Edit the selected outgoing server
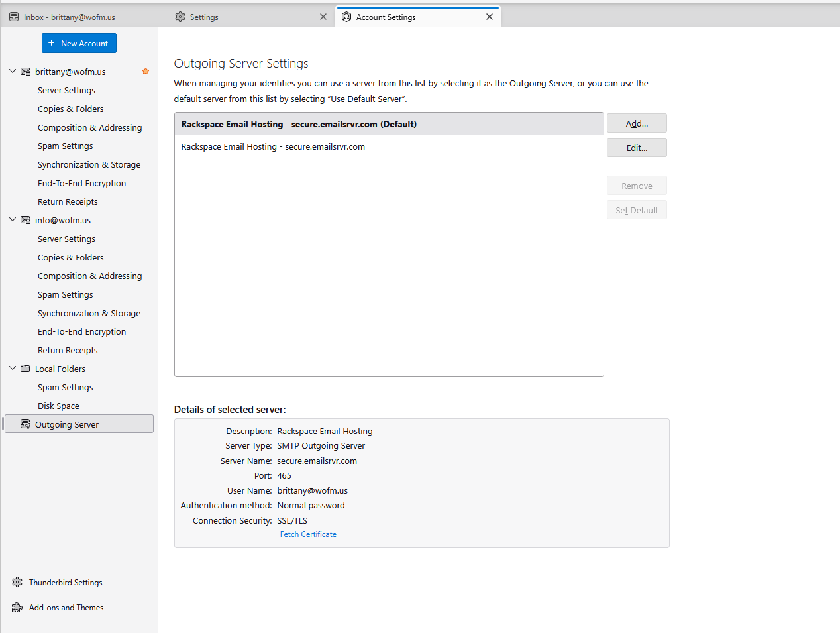 637,148
